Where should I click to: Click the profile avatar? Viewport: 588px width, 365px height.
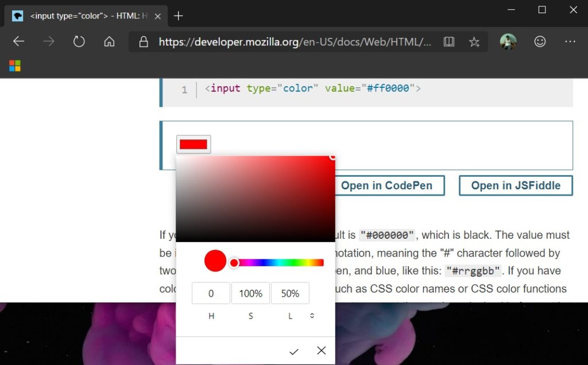tap(509, 41)
